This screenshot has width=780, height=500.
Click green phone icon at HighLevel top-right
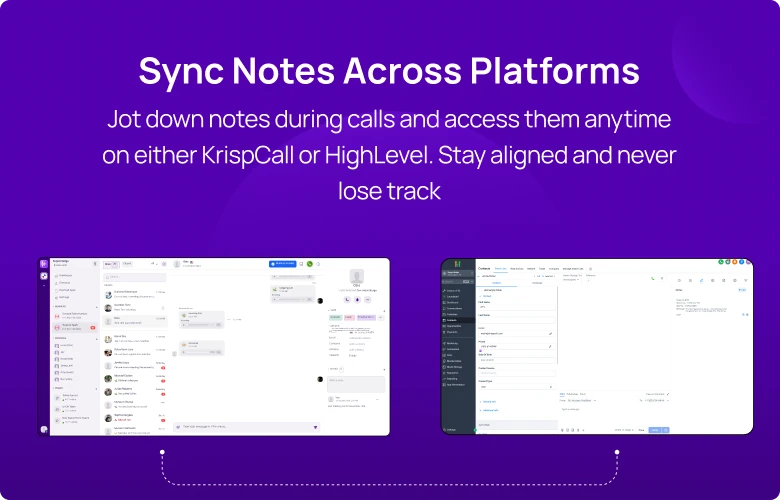pyautogui.click(x=721, y=262)
